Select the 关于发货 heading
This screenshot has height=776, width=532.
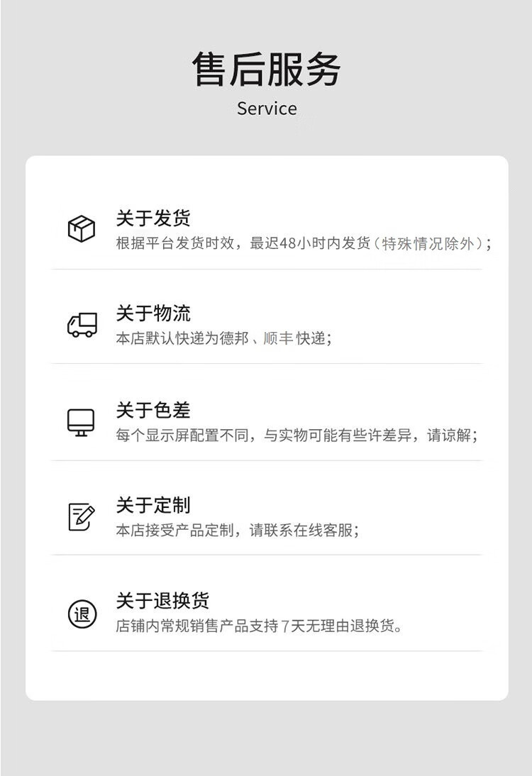153,218
